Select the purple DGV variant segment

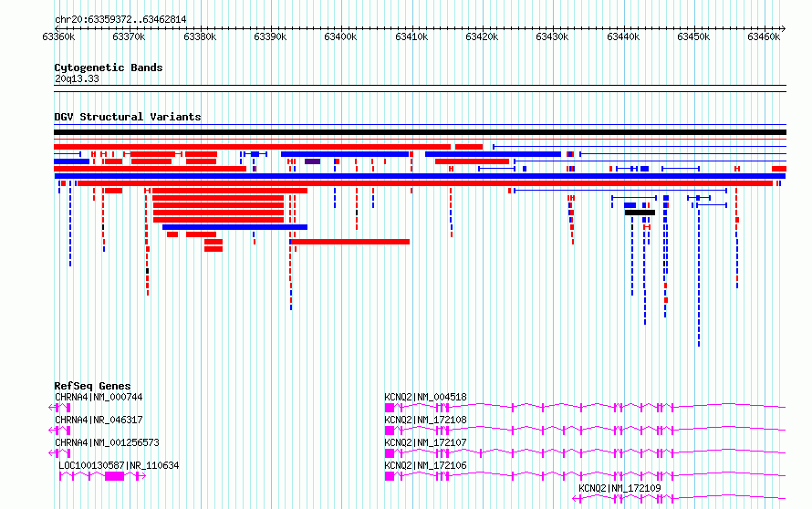click(x=312, y=161)
